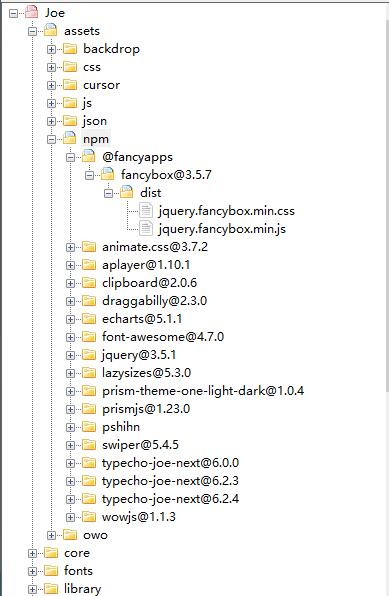Expand the json folder
The height and width of the screenshot is (596, 389).
point(51,121)
